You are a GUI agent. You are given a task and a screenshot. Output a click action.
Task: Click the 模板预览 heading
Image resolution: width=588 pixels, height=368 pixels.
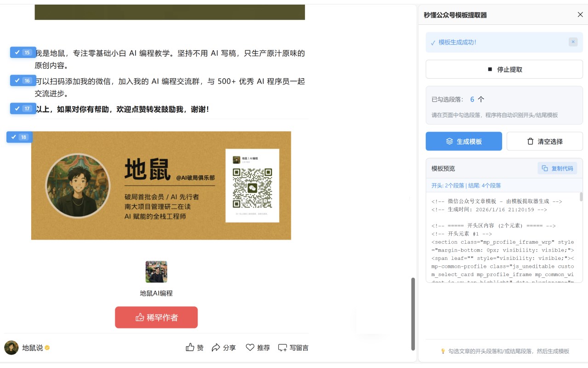pyautogui.click(x=443, y=168)
